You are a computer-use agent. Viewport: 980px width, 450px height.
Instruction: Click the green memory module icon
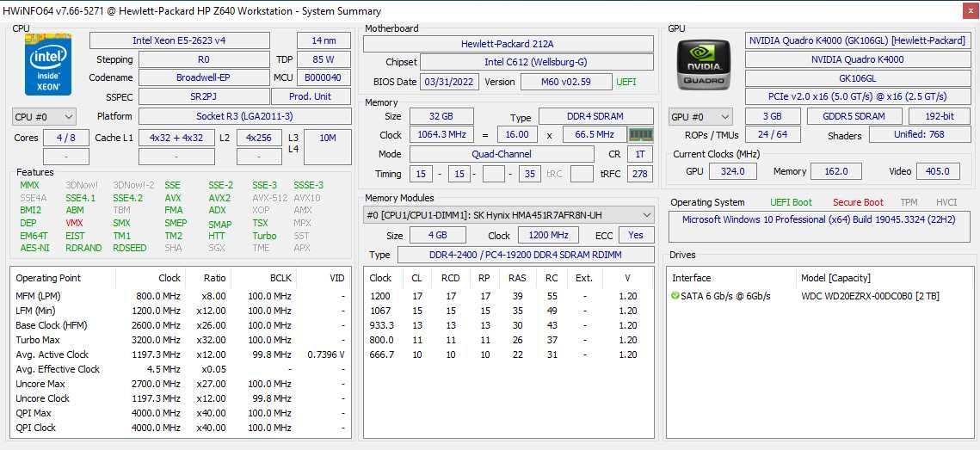[641, 134]
